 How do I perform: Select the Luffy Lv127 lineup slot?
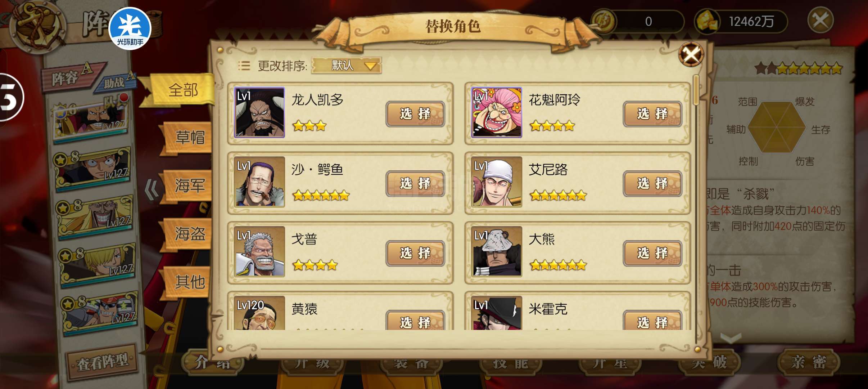pyautogui.click(x=92, y=168)
